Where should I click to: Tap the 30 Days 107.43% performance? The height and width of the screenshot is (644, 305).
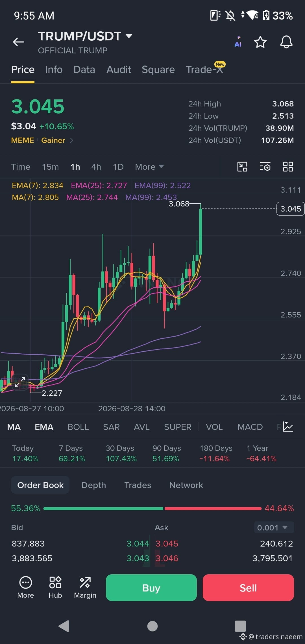(x=121, y=453)
